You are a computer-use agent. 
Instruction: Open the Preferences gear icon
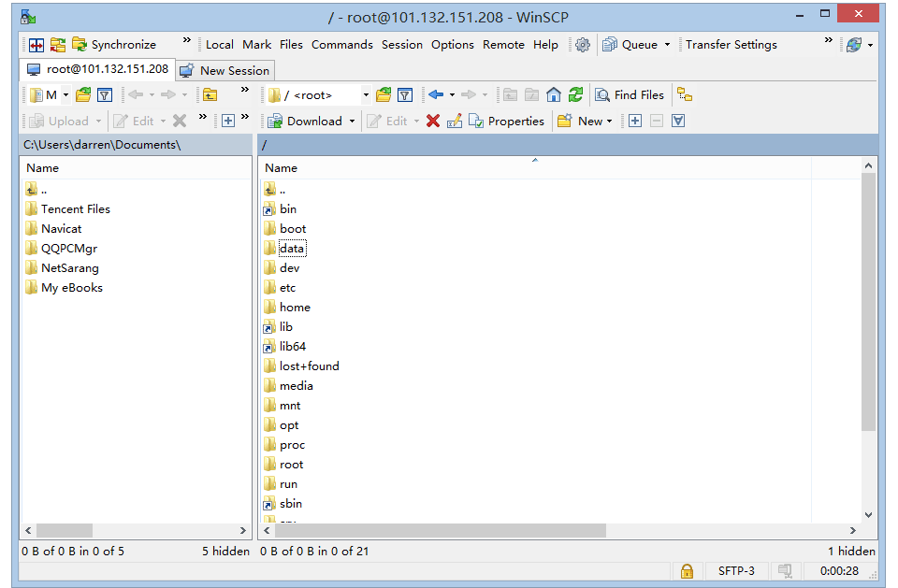583,45
